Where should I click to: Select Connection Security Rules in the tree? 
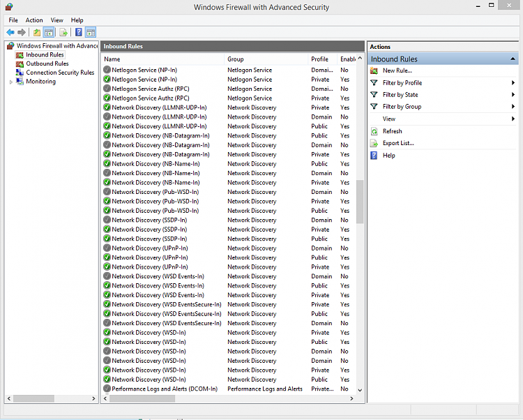tap(60, 73)
